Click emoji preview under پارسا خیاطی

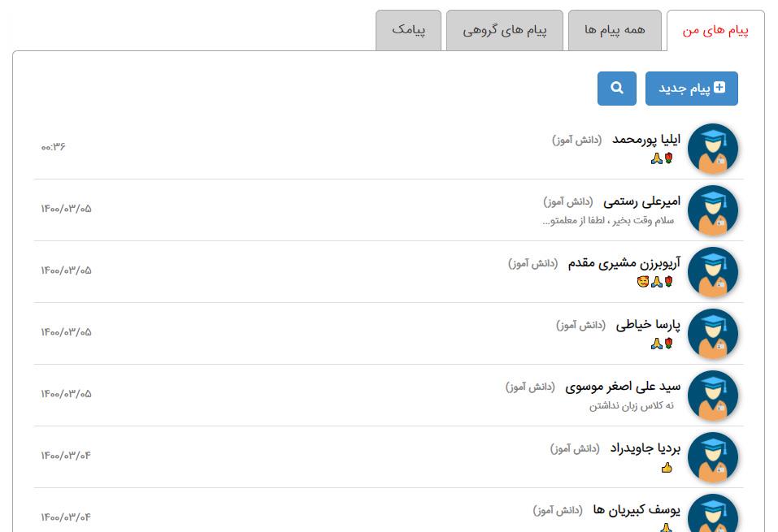(x=663, y=344)
